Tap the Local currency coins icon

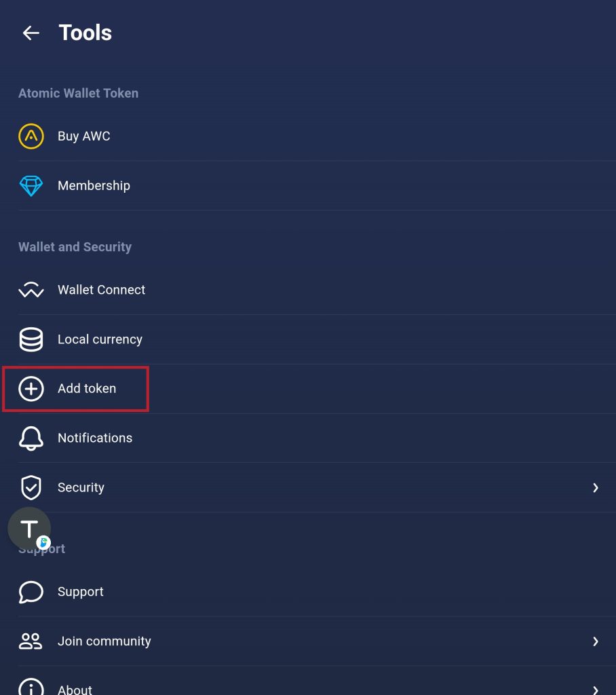pos(31,339)
